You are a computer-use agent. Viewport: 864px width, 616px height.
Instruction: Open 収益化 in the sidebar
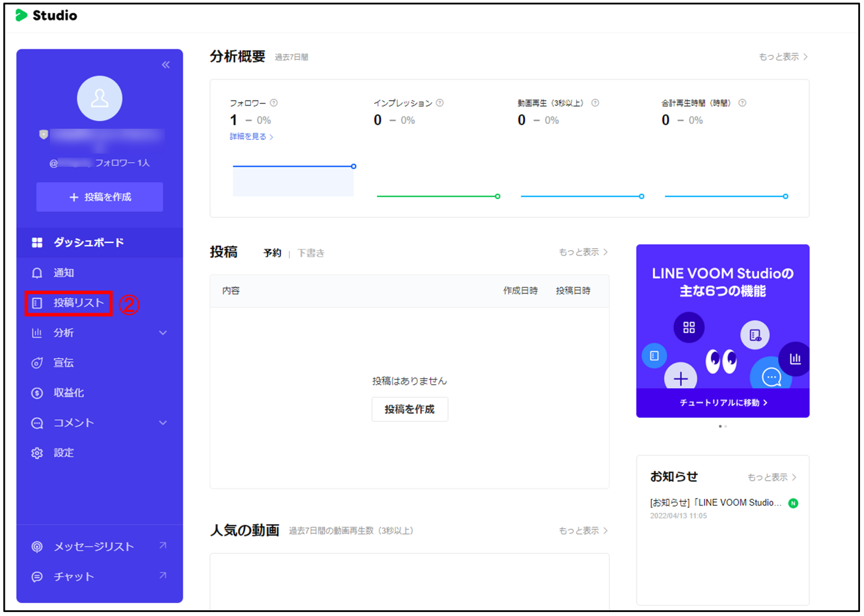[100, 393]
